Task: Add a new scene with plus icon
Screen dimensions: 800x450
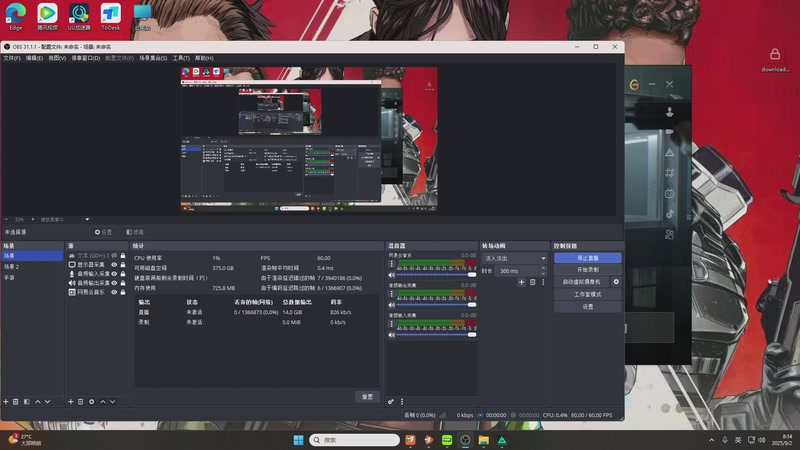Action: pos(6,402)
